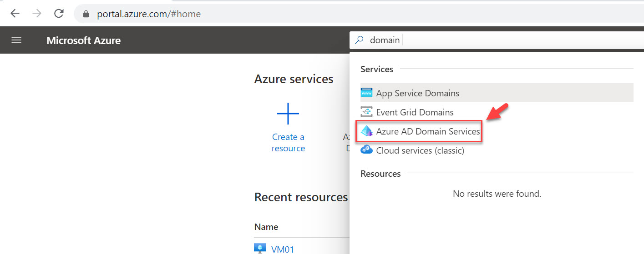Screen dimensions: 644x254
Task: Click the Azure AD Domain Services icon
Action: coord(366,131)
